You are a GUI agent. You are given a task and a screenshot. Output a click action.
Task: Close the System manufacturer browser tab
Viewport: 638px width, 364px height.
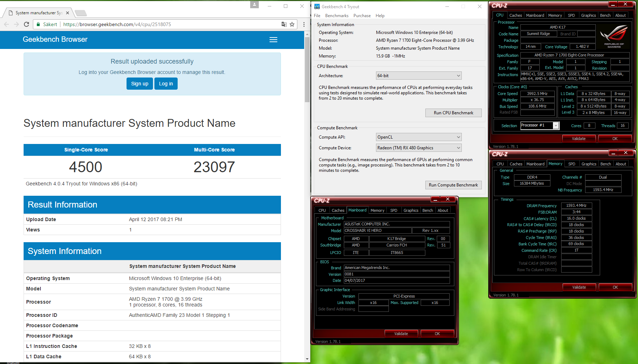(68, 13)
